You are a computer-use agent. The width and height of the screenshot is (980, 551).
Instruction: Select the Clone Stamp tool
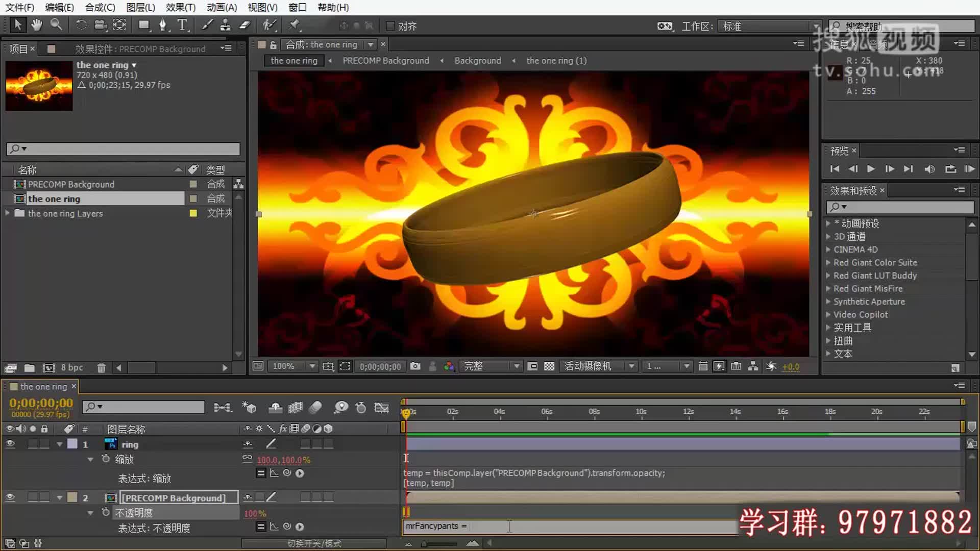(x=225, y=25)
